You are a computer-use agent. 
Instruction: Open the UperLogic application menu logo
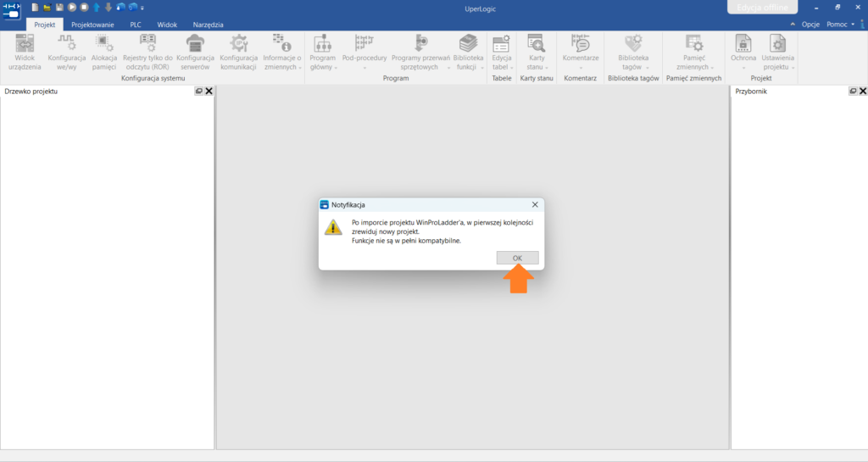(x=11, y=10)
